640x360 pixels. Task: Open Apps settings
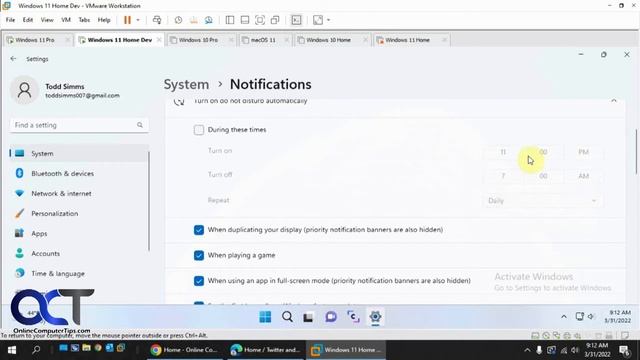pos(79,233)
